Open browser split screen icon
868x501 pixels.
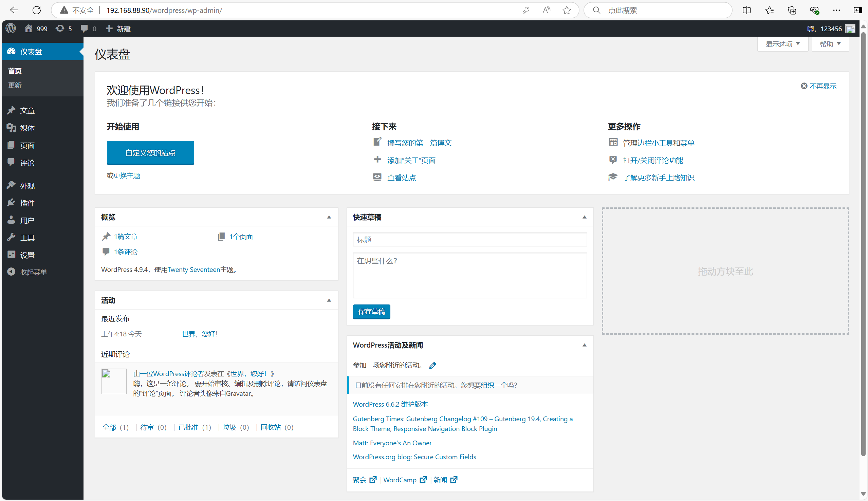tap(746, 10)
